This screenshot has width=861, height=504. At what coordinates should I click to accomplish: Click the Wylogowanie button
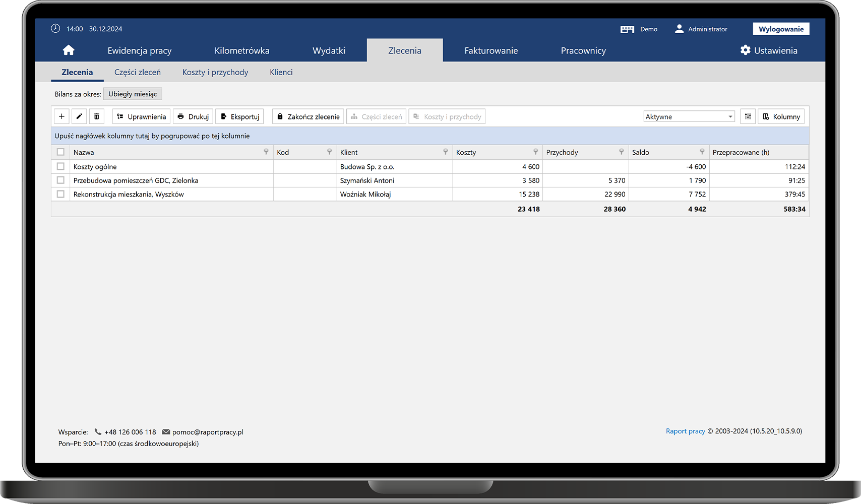(x=781, y=29)
